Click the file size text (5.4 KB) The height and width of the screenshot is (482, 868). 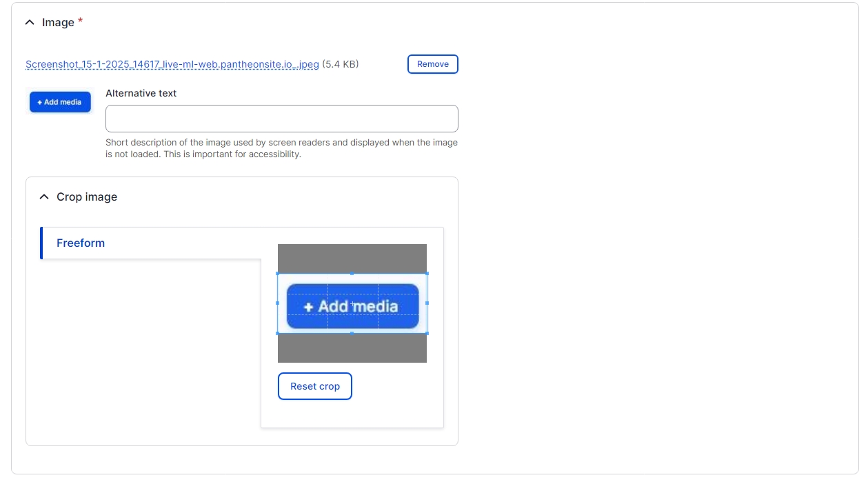click(x=341, y=64)
